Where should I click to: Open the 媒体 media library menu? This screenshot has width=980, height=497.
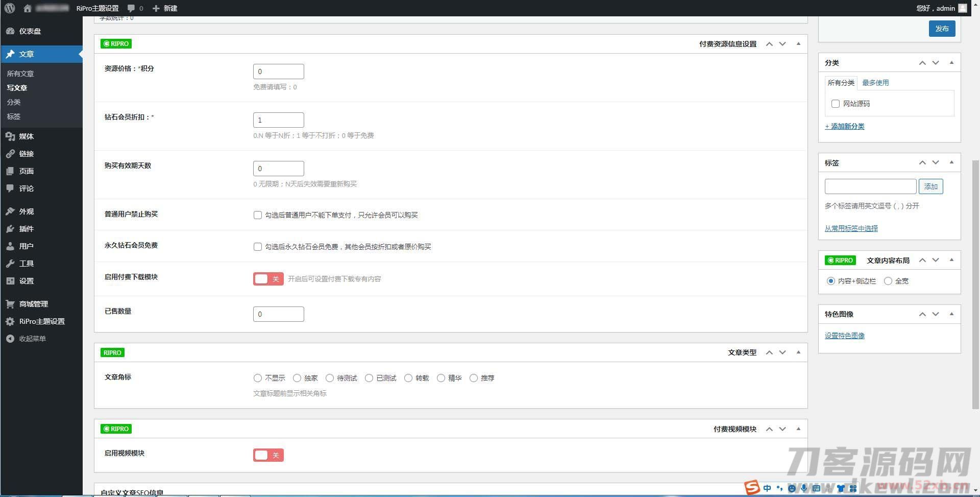(26, 136)
